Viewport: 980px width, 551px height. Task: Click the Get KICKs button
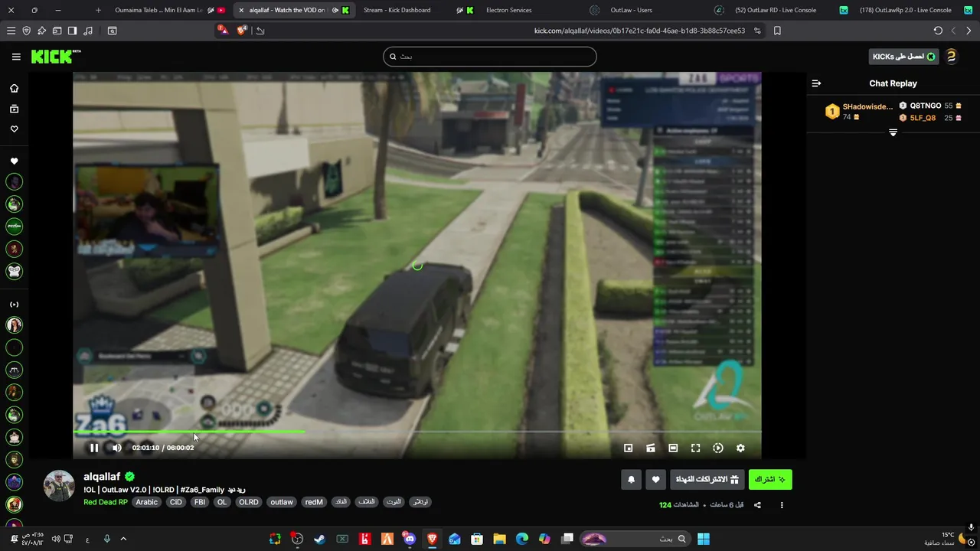904,57
